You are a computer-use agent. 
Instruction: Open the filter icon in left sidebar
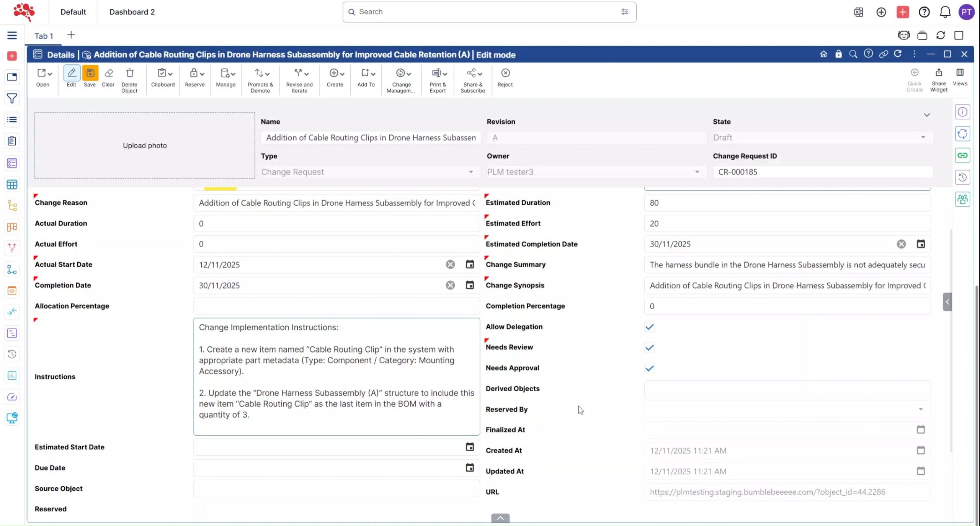click(x=12, y=98)
